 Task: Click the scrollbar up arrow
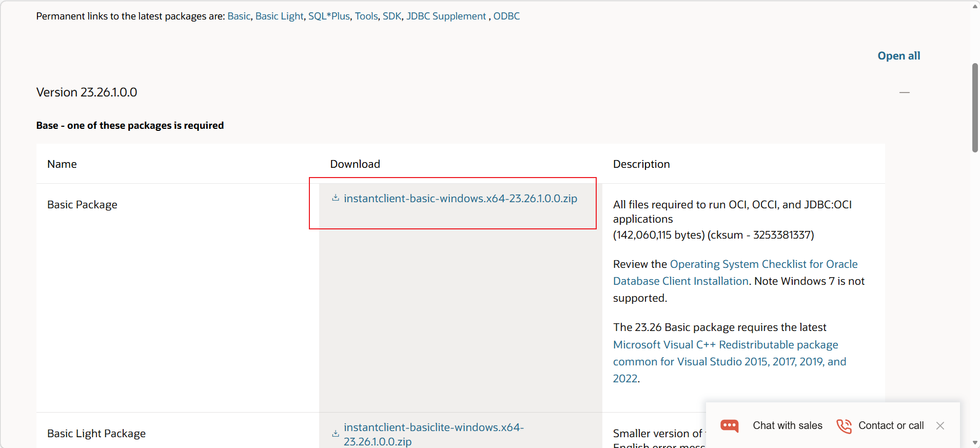(x=975, y=6)
